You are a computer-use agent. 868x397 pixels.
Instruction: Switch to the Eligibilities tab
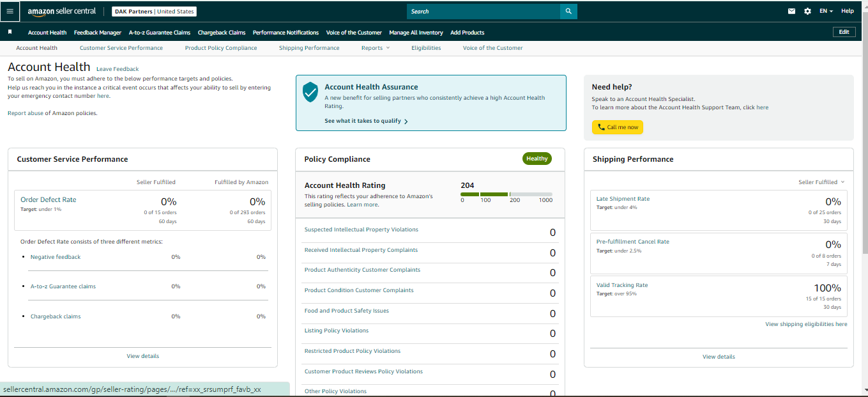(x=426, y=48)
